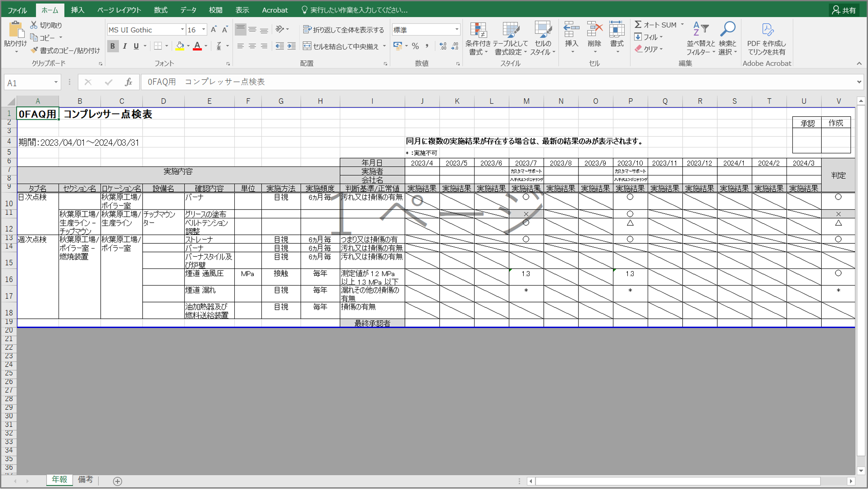Image resolution: width=868 pixels, height=489 pixels.
Task: Click the Share button
Action: pyautogui.click(x=844, y=10)
